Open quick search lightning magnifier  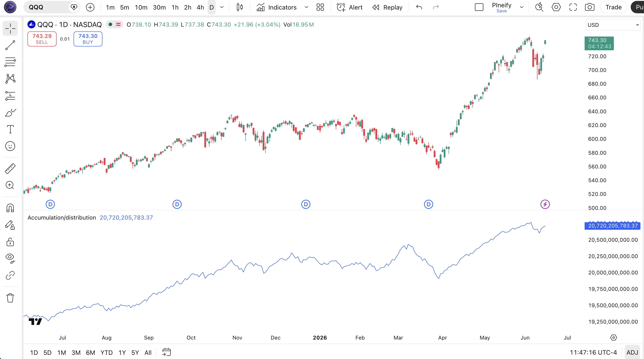click(x=539, y=7)
